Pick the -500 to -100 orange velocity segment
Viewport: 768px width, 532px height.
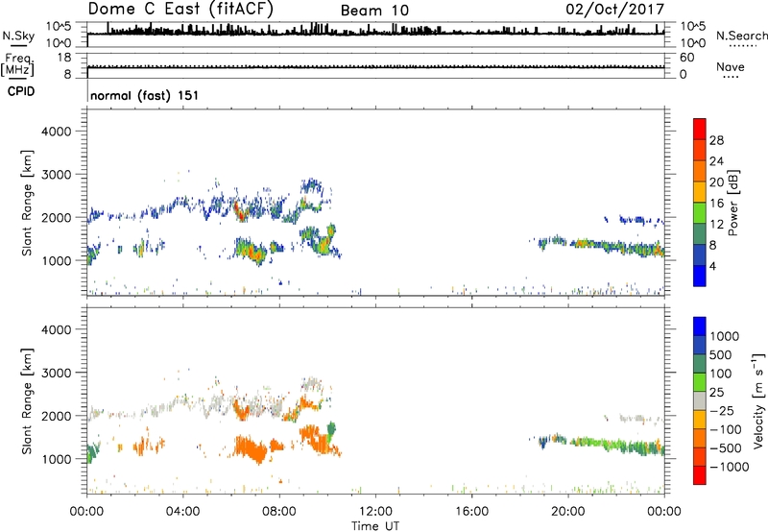coord(700,438)
